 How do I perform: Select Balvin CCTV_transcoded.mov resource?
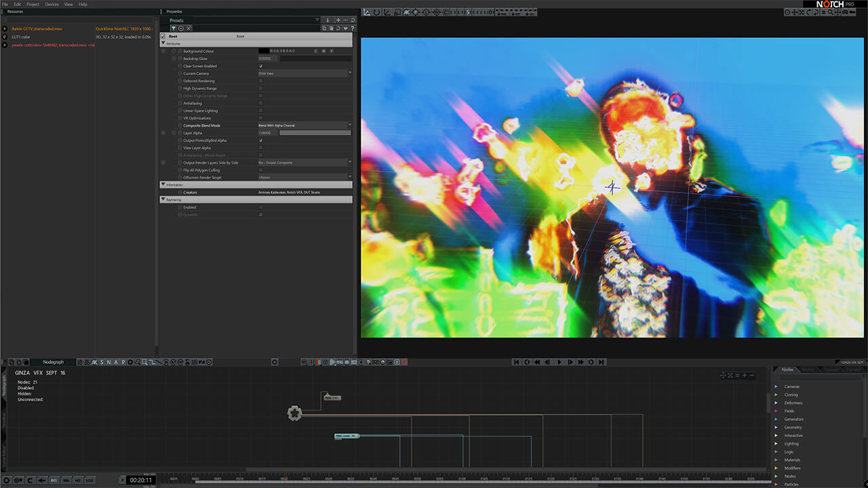pyautogui.click(x=37, y=29)
